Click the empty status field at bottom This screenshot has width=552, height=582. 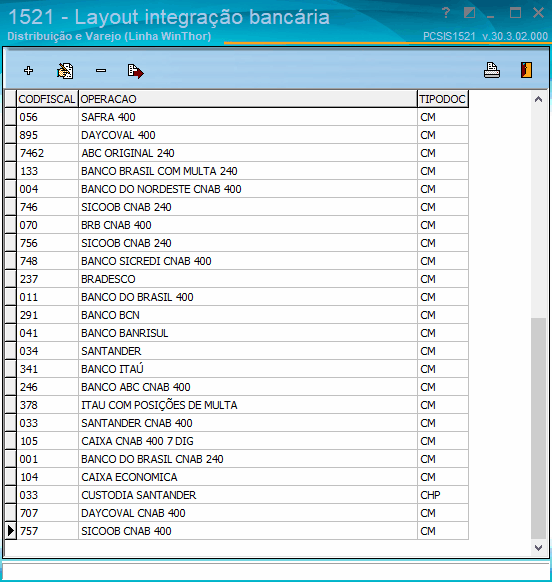[275, 571]
